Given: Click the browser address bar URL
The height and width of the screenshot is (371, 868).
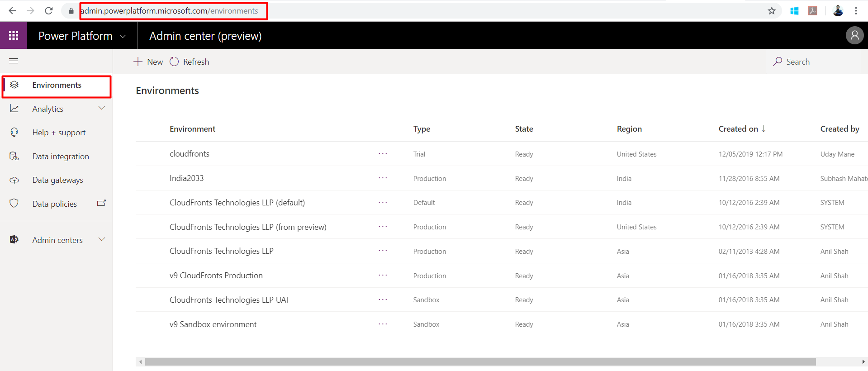Looking at the screenshot, I should coord(169,11).
